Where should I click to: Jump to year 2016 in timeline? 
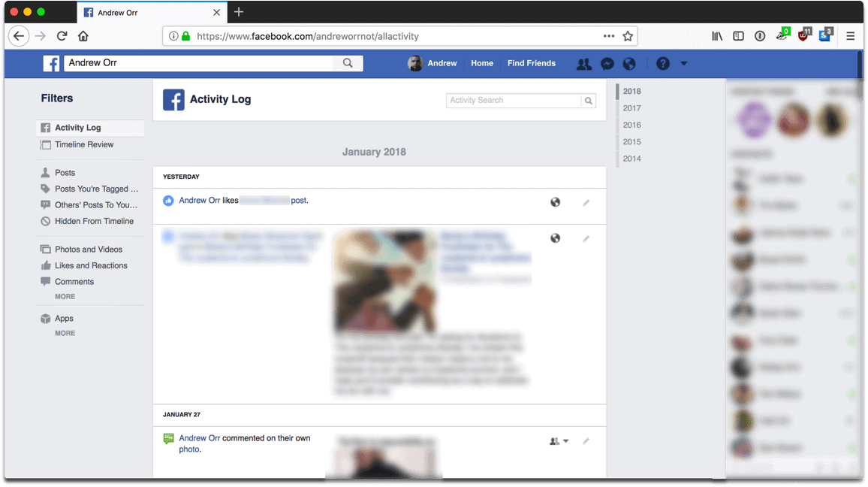point(631,126)
